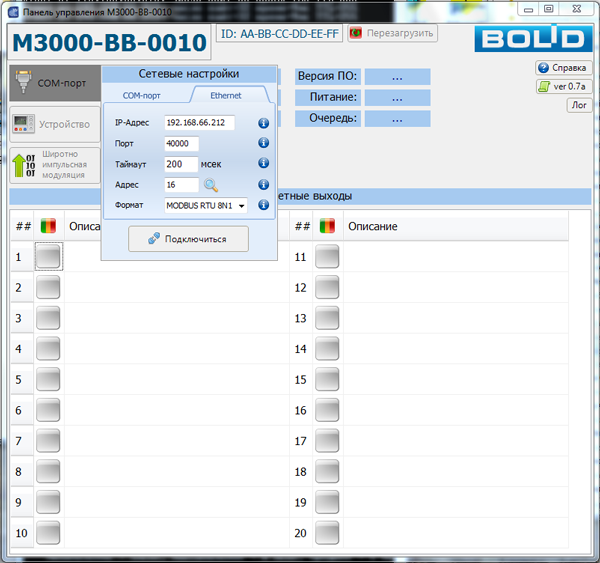Click the info icon next to IP-Адрес

point(264,124)
